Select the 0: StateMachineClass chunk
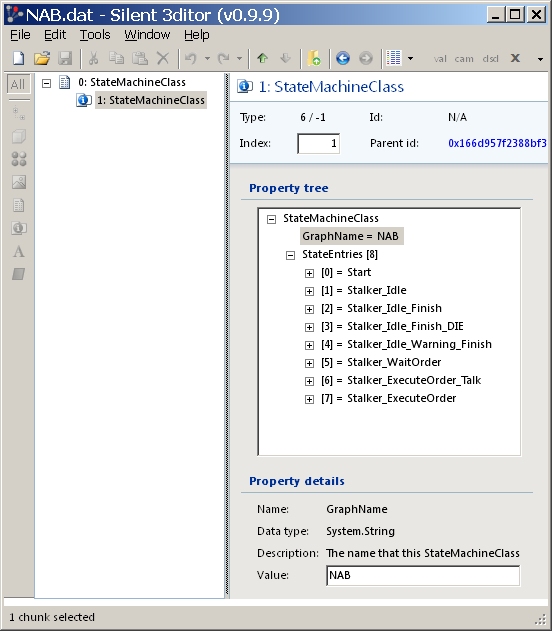This screenshot has height=631, width=552. 132,82
